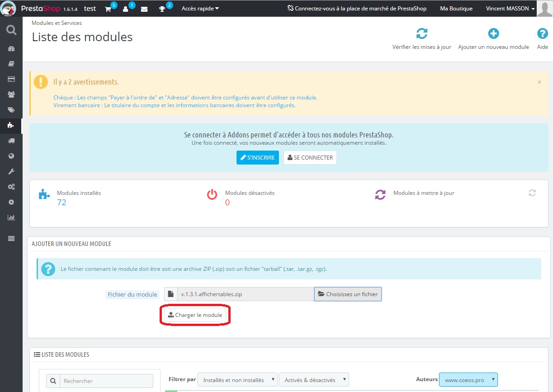The image size is (553, 392).
Task: Open the sidebar search magnifier icon
Action: [11, 30]
